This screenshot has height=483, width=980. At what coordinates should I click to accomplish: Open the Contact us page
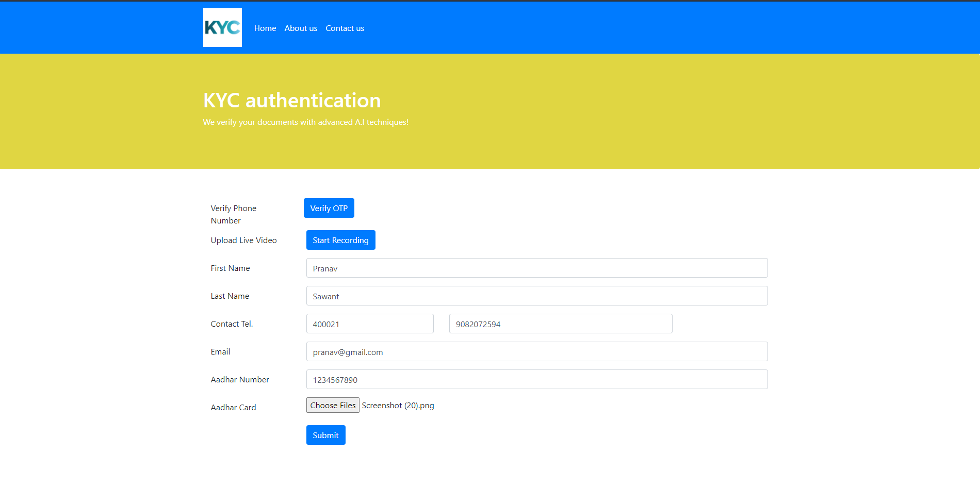click(x=345, y=28)
